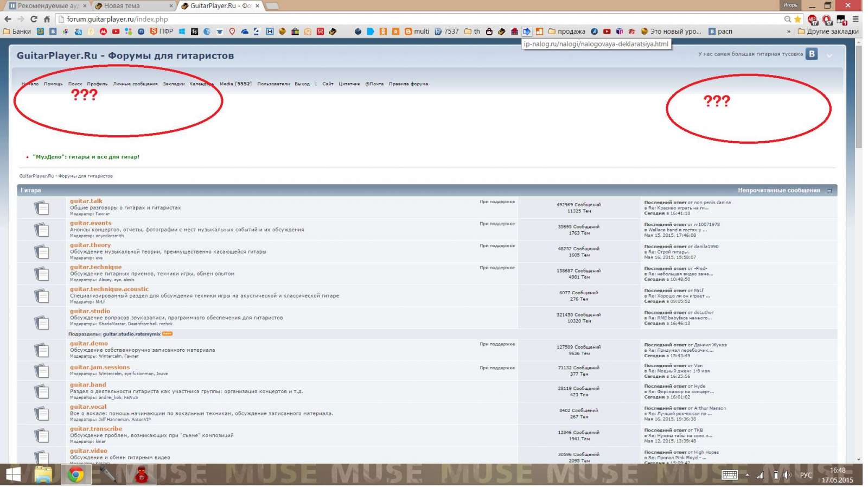Viewport: 868px width, 487px height.
Task: Click the guitar.theory forum status icon
Action: point(42,252)
